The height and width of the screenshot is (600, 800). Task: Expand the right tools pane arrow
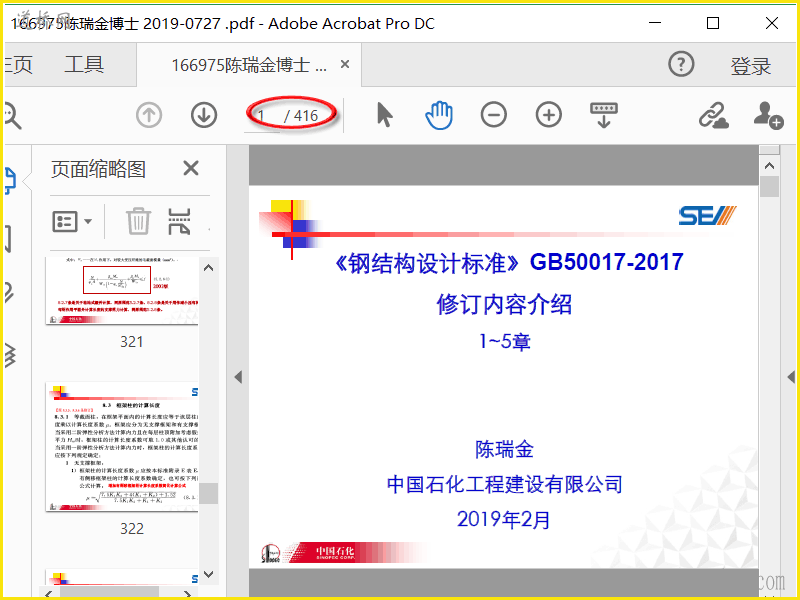pos(791,377)
